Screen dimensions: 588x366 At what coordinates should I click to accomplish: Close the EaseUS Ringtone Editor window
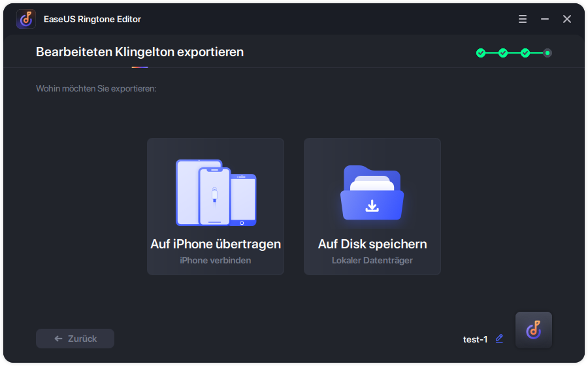tap(567, 19)
